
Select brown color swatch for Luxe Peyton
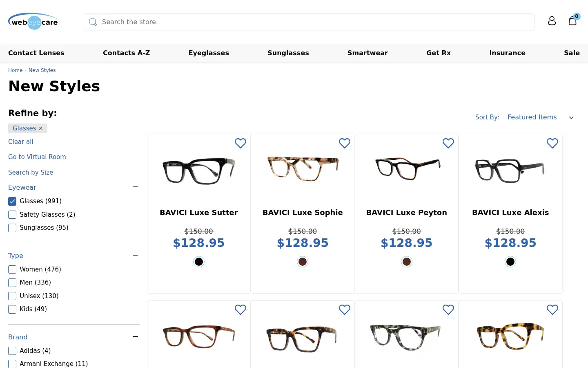pyautogui.click(x=407, y=262)
